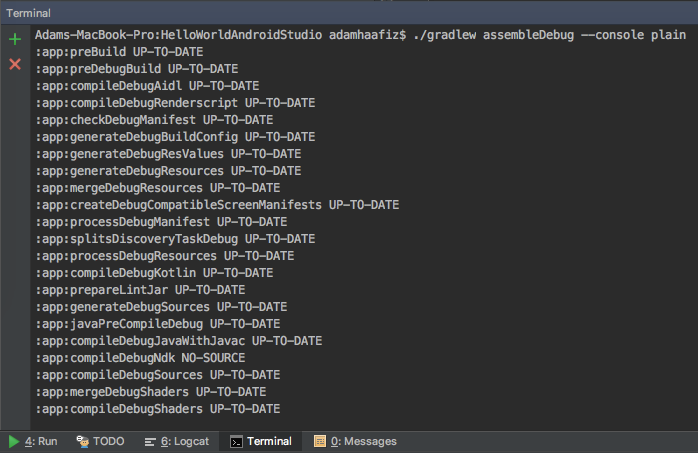Image resolution: width=698 pixels, height=453 pixels.
Task: Click the compileDebugNdk NO-SOURCE line
Action: [140, 358]
